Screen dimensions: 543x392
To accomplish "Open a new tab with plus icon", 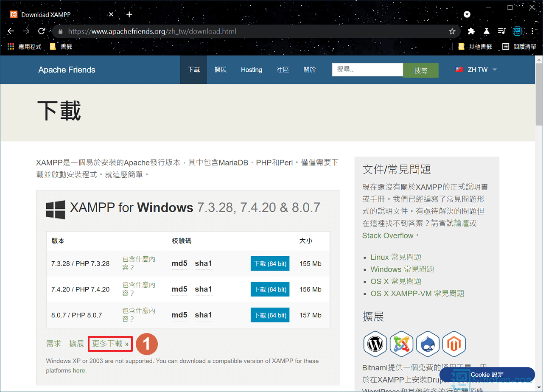I will (129, 14).
